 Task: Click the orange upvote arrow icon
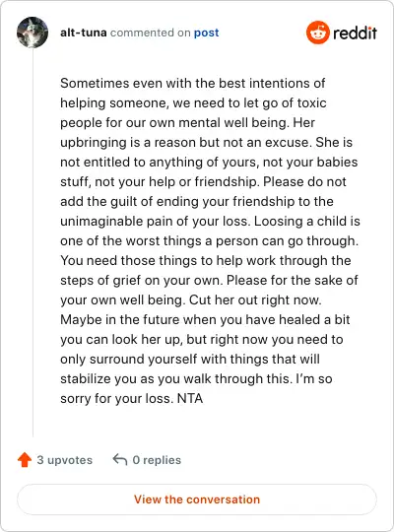pos(25,460)
